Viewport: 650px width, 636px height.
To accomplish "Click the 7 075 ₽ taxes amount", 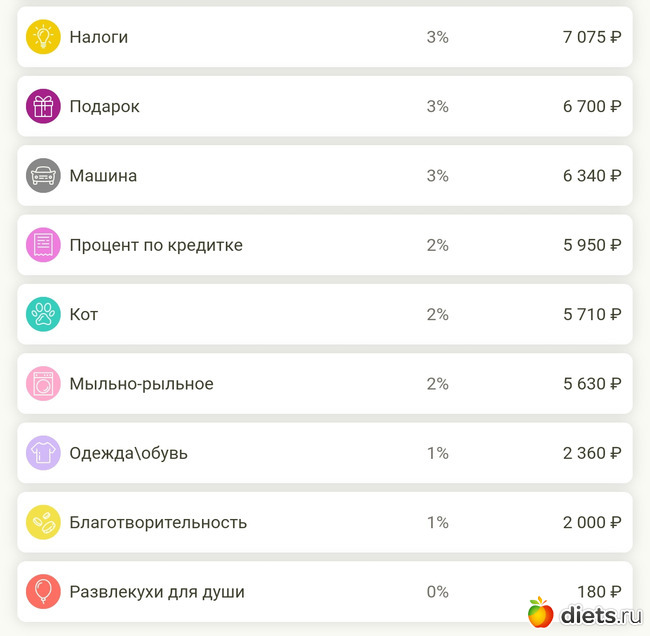I will pos(591,37).
